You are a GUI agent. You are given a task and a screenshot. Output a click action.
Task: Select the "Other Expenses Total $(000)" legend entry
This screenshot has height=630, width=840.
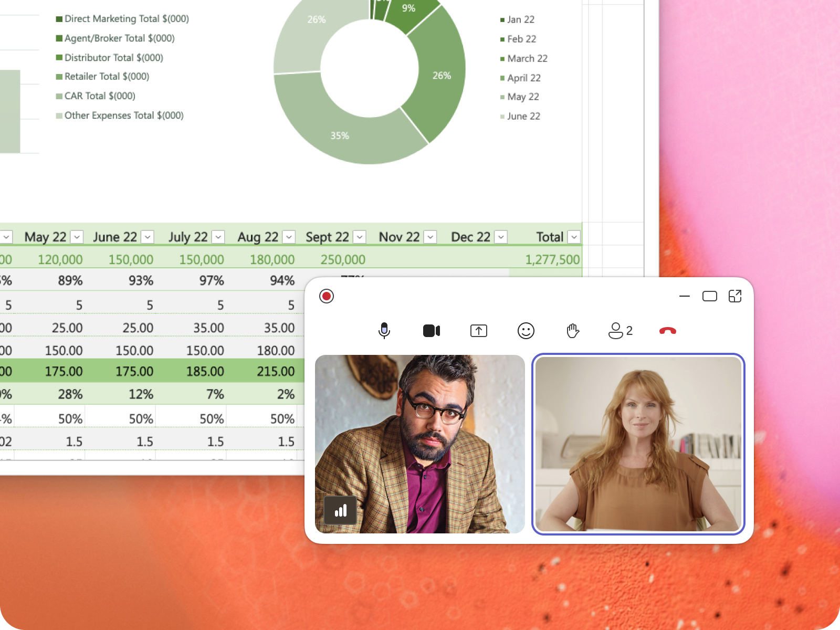[x=120, y=115]
